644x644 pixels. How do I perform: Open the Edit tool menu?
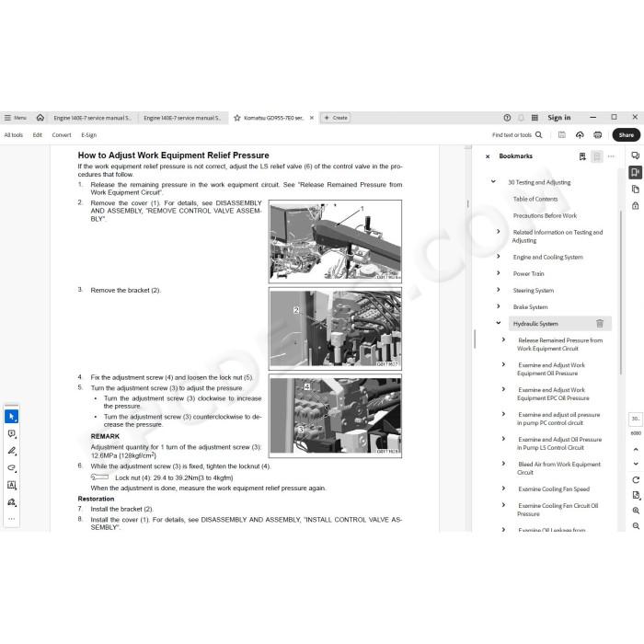[38, 134]
